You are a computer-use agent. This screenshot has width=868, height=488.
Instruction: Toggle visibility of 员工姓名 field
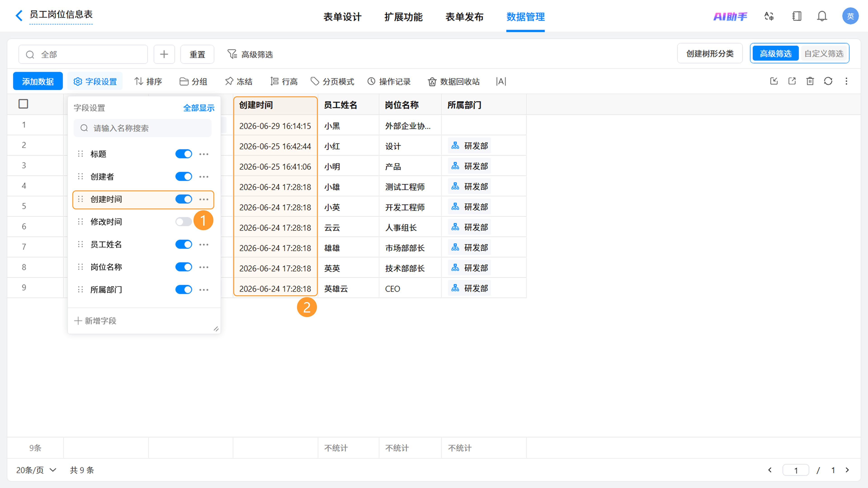pyautogui.click(x=184, y=244)
